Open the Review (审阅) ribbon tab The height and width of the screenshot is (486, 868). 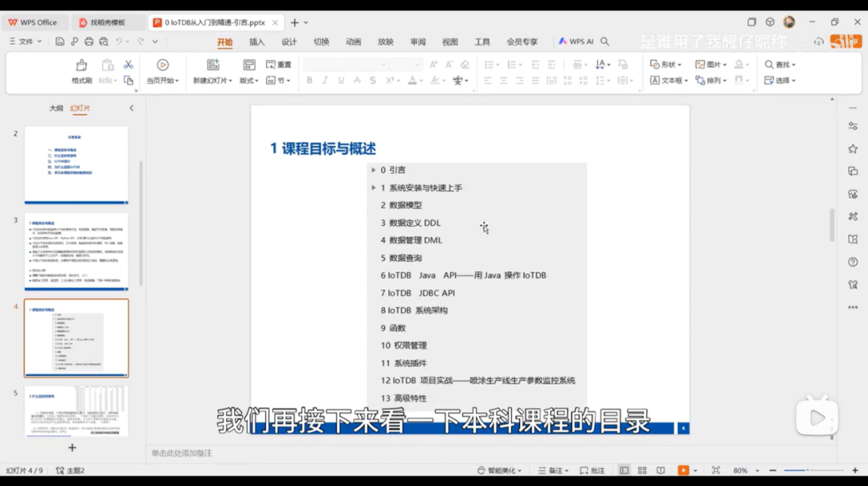coord(418,42)
